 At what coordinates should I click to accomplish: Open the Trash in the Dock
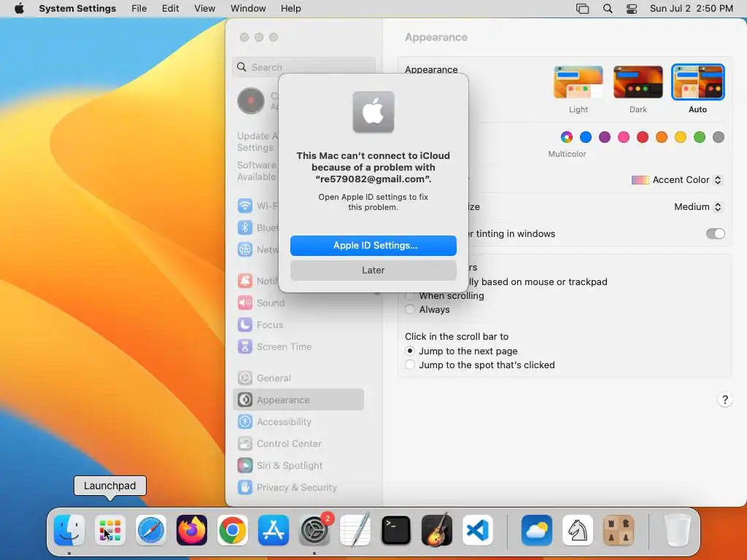[x=677, y=530]
